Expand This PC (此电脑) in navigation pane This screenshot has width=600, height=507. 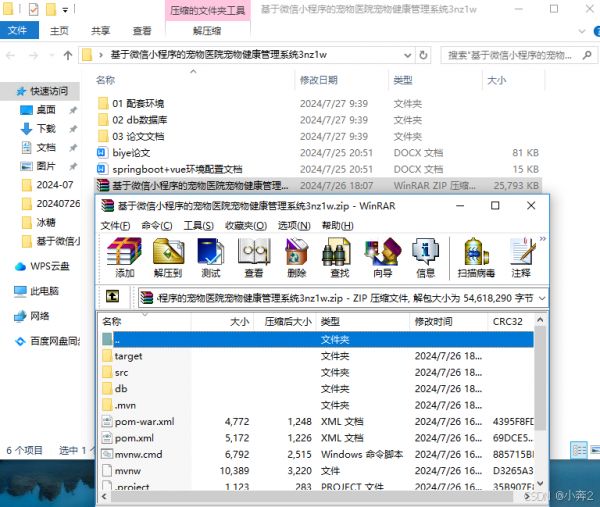click(x=7, y=291)
